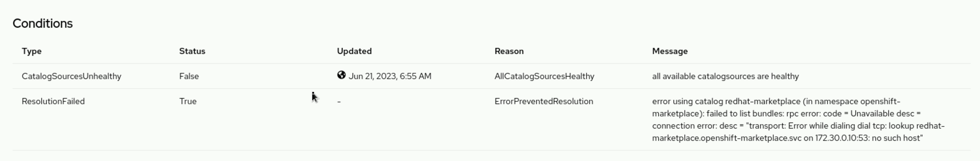Click the dash in ResolutionFailed's Updated cell
The image size is (980, 161).
pos(339,102)
